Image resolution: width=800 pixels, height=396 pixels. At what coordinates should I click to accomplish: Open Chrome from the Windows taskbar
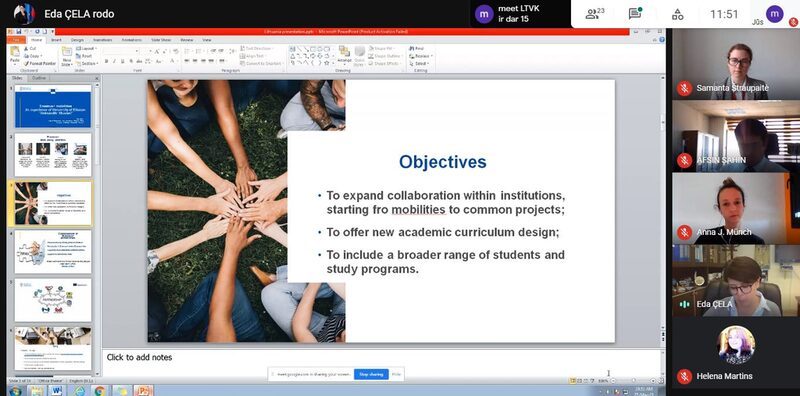[100, 391]
